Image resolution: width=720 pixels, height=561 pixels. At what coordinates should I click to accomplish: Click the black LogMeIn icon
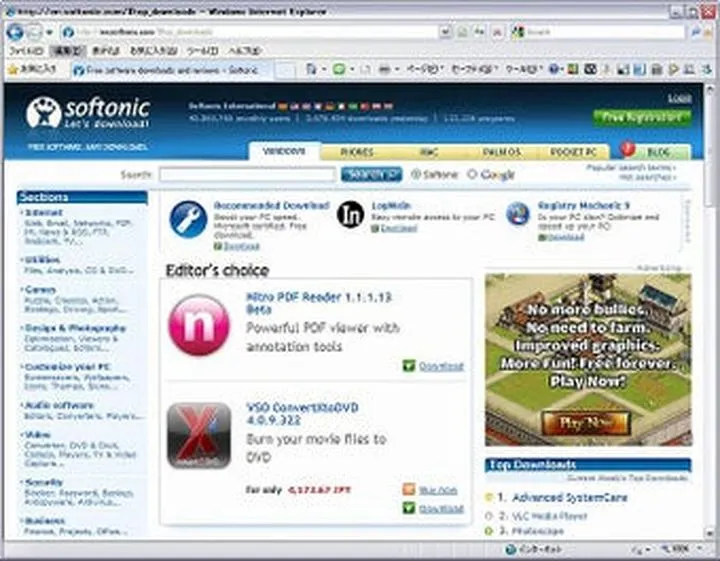tap(350, 214)
